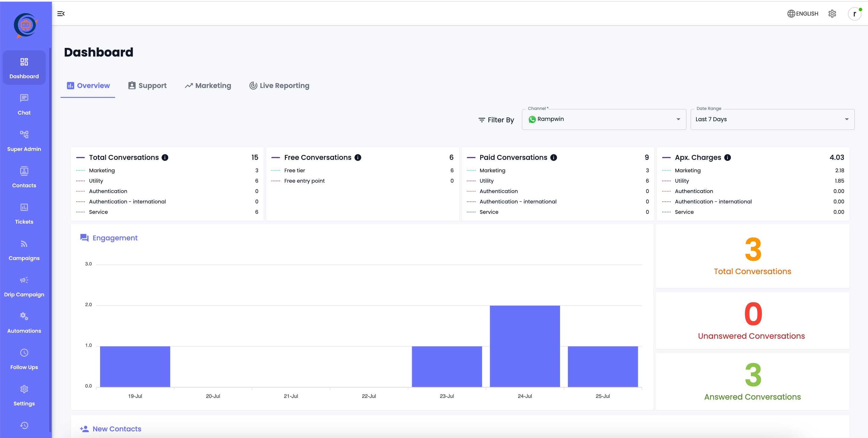This screenshot has height=438, width=868.
Task: Click the Follow Ups clock icon
Action: point(24,353)
